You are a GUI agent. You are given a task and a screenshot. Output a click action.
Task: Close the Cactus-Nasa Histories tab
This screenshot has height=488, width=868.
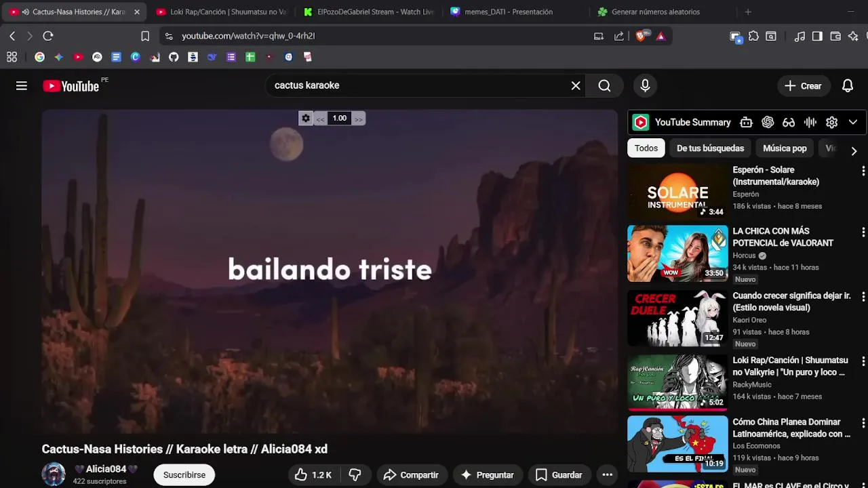tap(136, 12)
